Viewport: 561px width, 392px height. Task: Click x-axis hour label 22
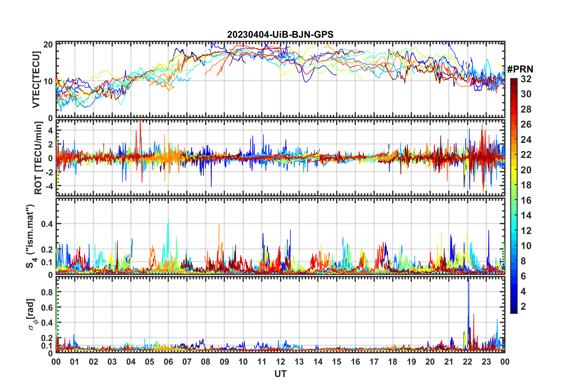(467, 362)
